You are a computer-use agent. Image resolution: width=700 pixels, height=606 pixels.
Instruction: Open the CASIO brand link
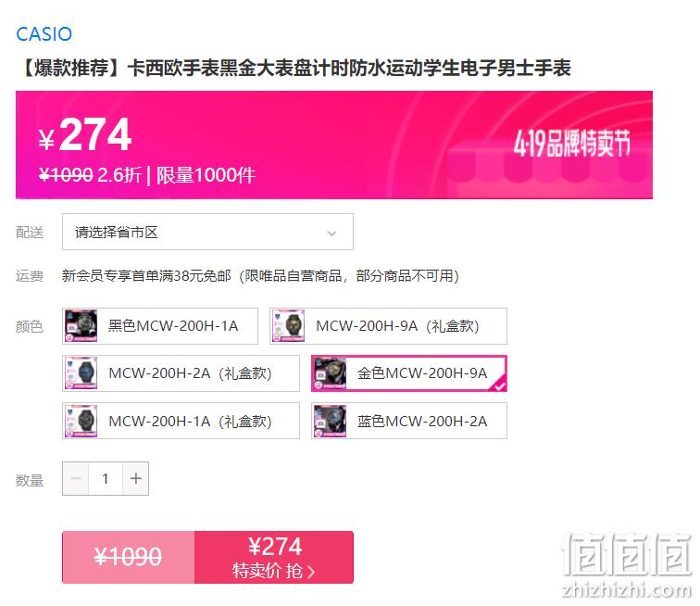click(x=44, y=34)
